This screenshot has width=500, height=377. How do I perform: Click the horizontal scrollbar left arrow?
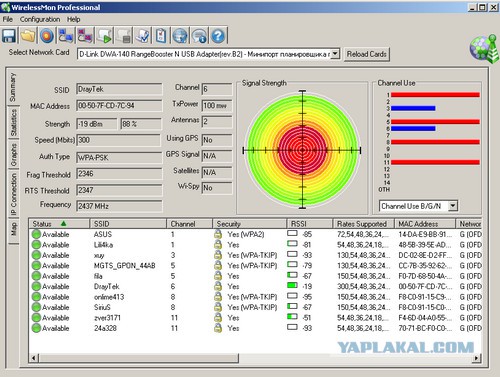tap(34, 358)
